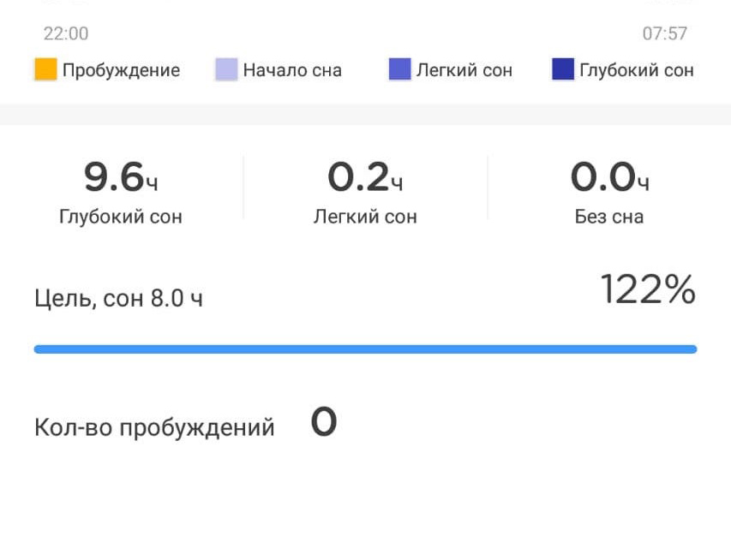Tap the 122% goal completion value
The image size is (731, 560).
tap(648, 290)
